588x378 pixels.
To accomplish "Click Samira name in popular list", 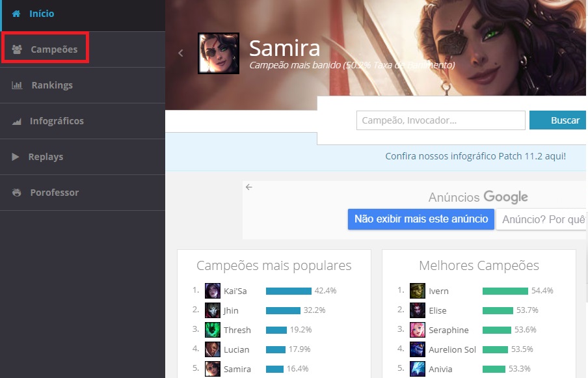I will click(x=237, y=369).
